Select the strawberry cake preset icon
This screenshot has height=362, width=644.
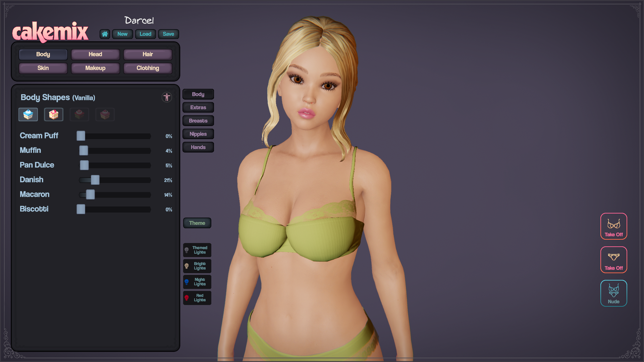(54, 115)
